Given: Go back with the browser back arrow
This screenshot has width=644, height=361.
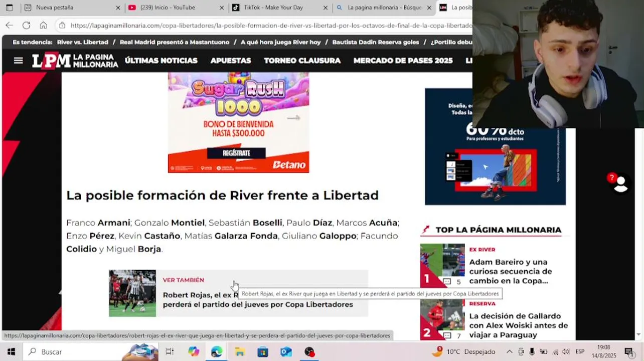Looking at the screenshot, I should coord(10,25).
